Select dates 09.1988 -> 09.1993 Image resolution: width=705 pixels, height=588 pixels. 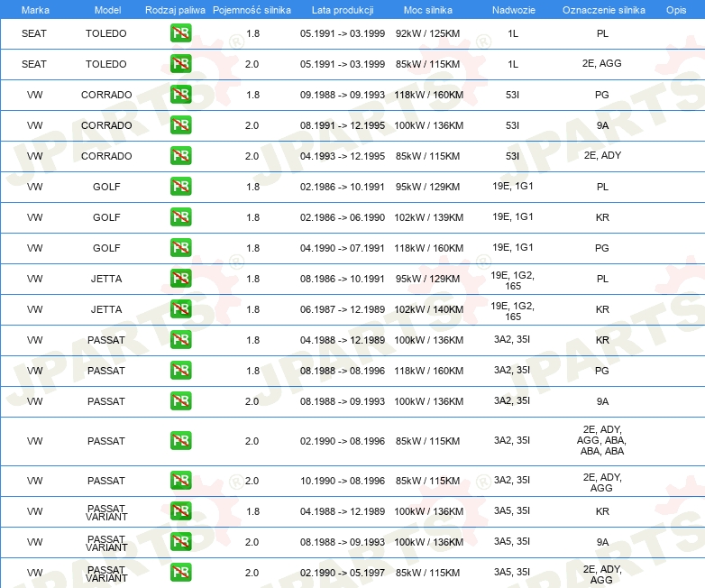343,95
